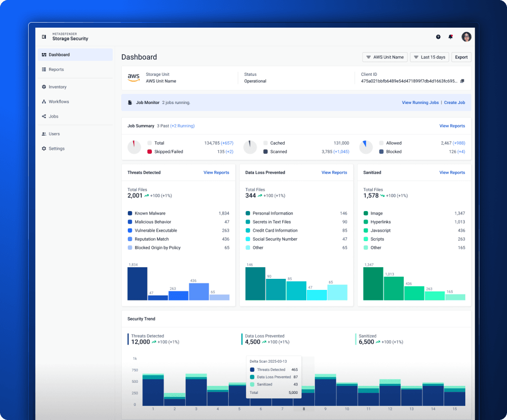
Task: Open View Reports in Job Summary
Action: (x=452, y=126)
